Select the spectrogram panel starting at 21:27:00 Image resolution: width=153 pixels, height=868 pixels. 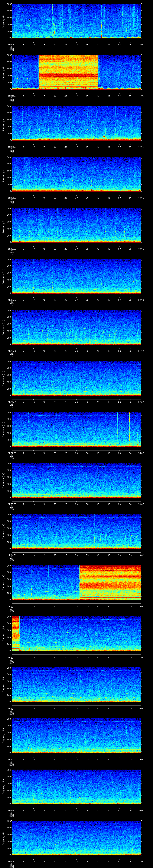77,685
